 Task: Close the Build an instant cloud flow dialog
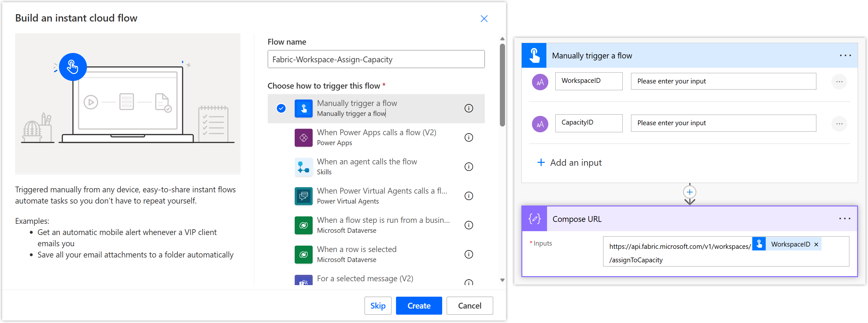click(484, 19)
